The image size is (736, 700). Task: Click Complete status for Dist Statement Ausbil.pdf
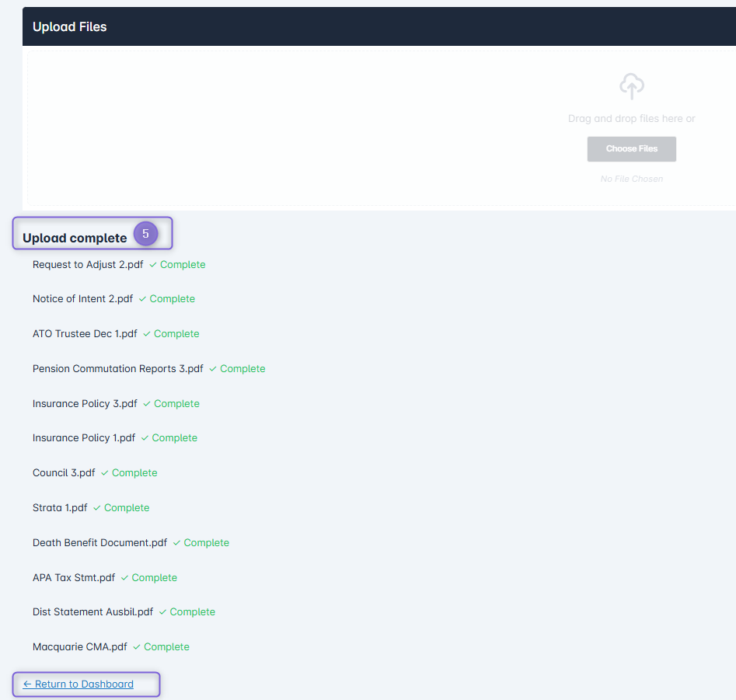[193, 611]
